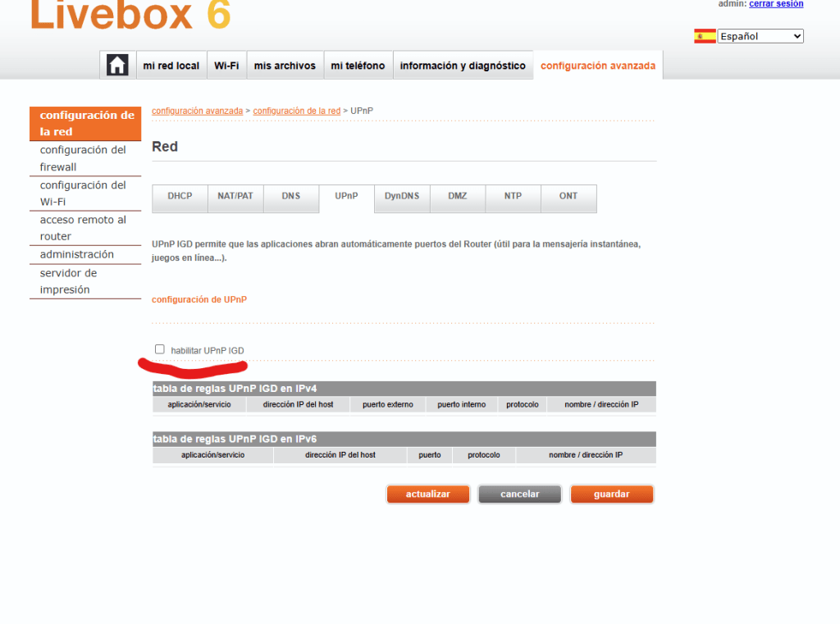
Task: Click the cancelar button
Action: (520, 494)
